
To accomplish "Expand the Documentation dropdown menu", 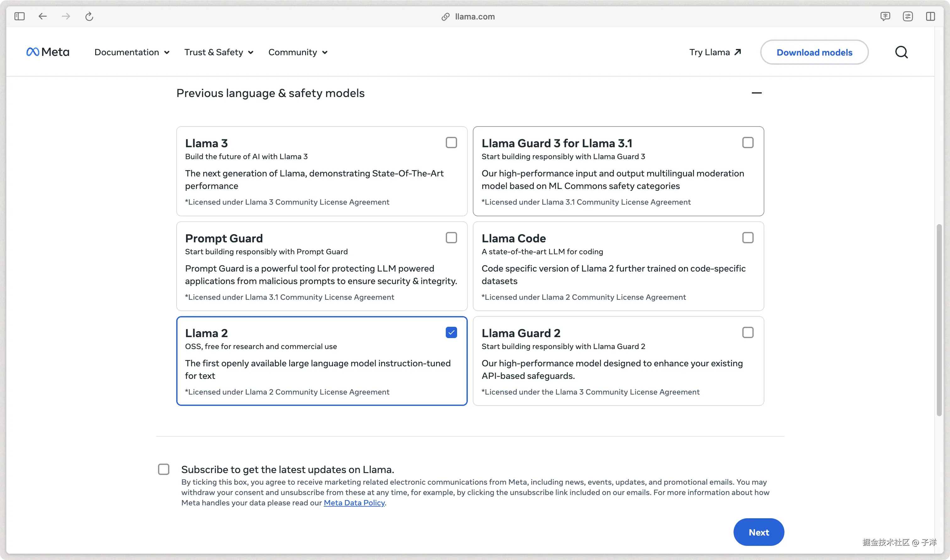I will tap(132, 52).
